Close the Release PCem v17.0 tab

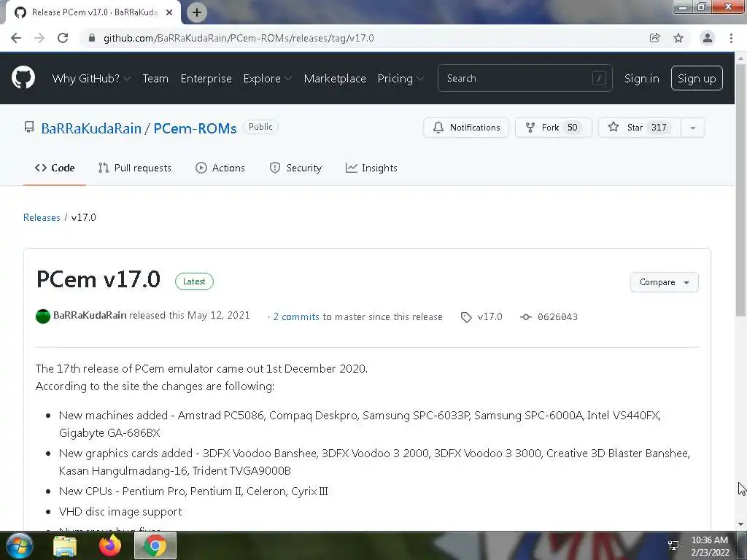click(169, 12)
